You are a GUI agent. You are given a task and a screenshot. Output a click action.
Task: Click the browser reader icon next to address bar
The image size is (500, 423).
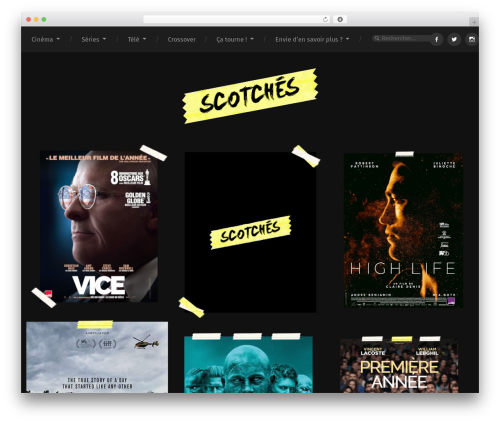[x=340, y=19]
